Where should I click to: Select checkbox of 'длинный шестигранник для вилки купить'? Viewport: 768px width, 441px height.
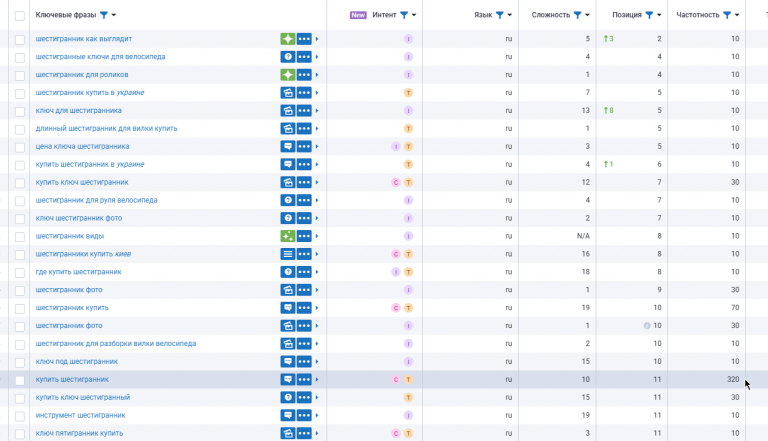pyautogui.click(x=20, y=129)
